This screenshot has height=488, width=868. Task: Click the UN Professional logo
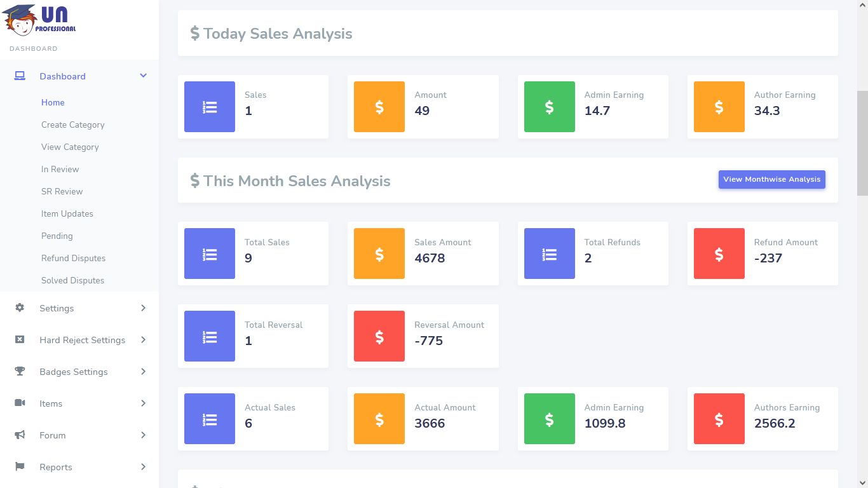pyautogui.click(x=39, y=21)
